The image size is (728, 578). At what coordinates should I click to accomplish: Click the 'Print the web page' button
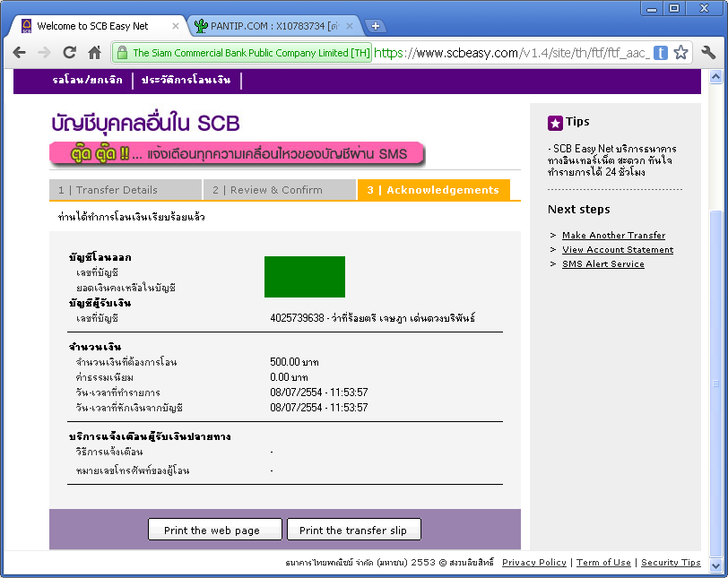tap(215, 530)
